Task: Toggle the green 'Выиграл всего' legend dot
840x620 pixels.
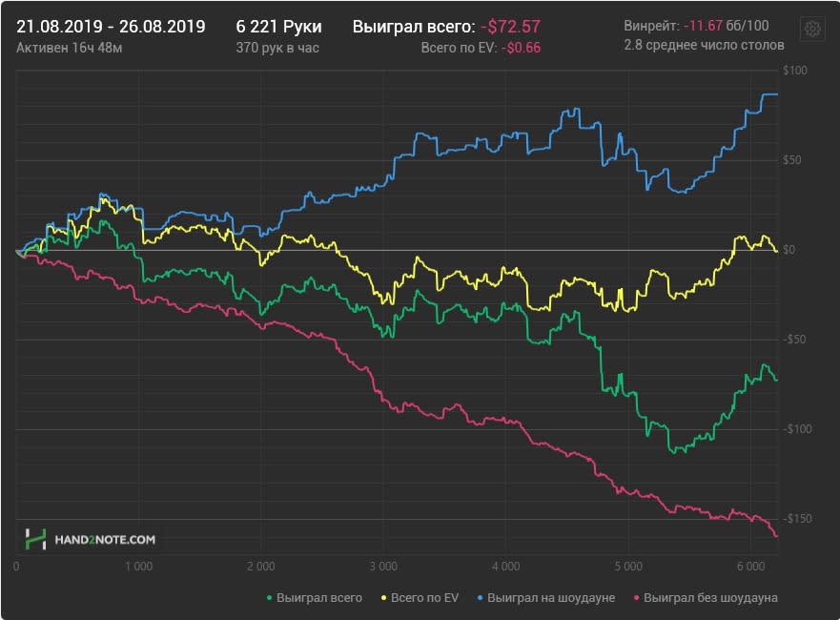Action: click(x=270, y=597)
